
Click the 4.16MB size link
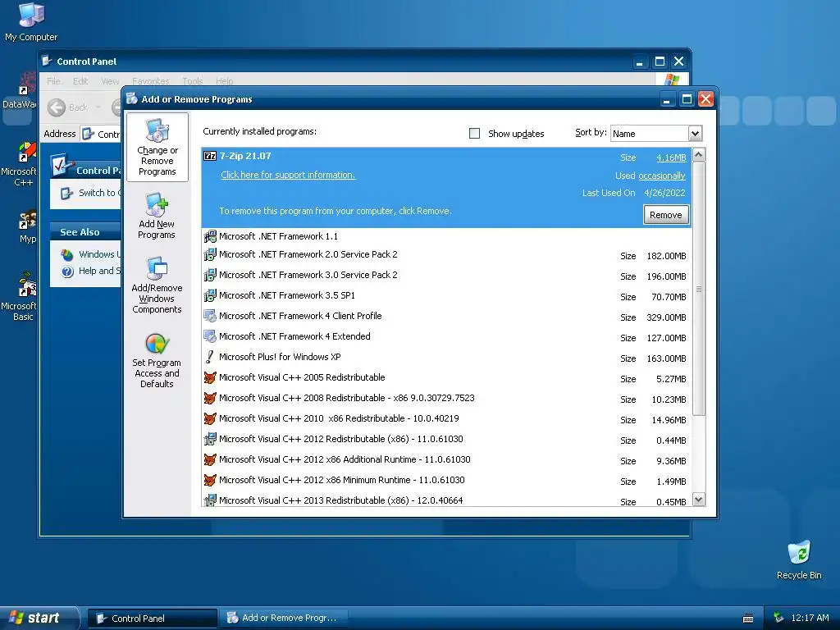[671, 158]
